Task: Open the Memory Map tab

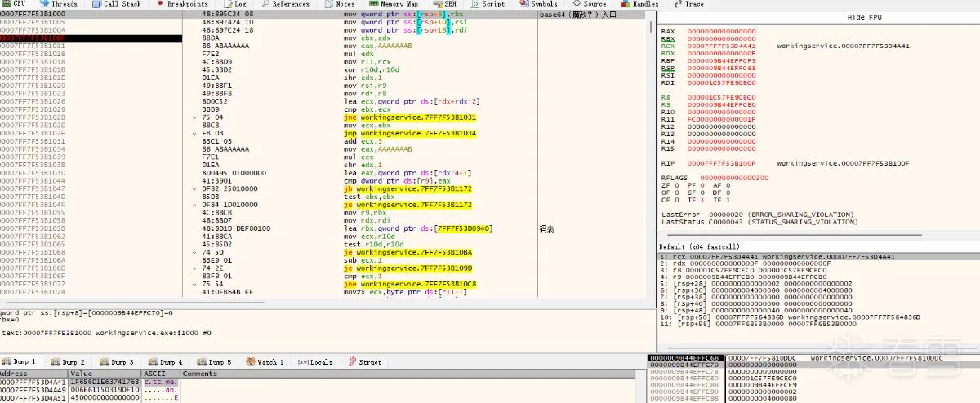Action: point(394,4)
